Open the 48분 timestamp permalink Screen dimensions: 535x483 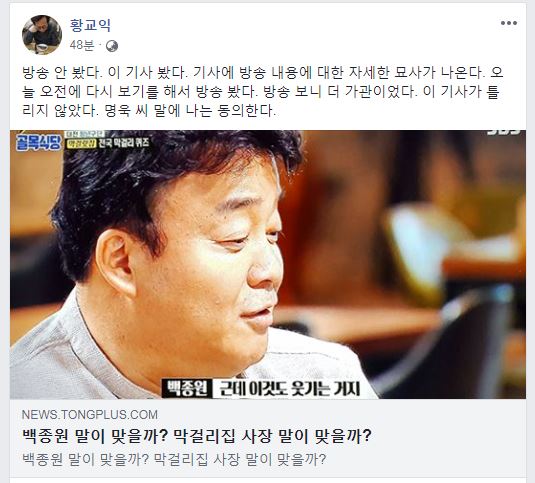[82, 45]
